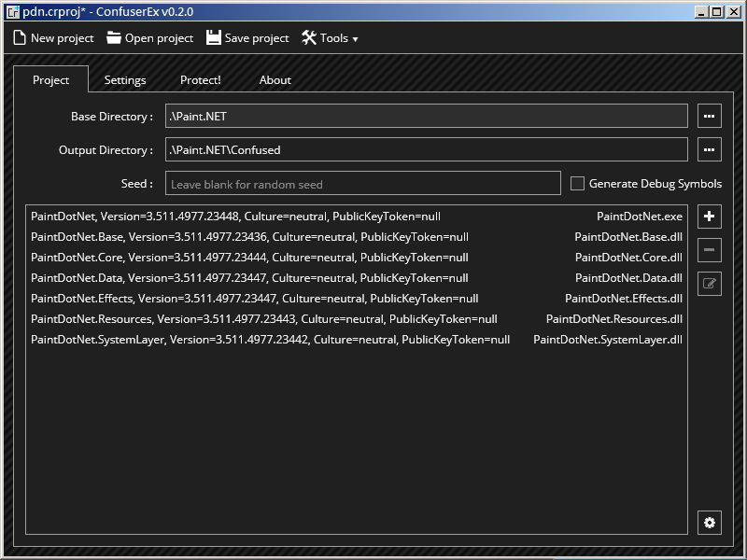Screen dimensions: 747x560
Task: Switch to the Settings tab
Action: pyautogui.click(x=125, y=80)
